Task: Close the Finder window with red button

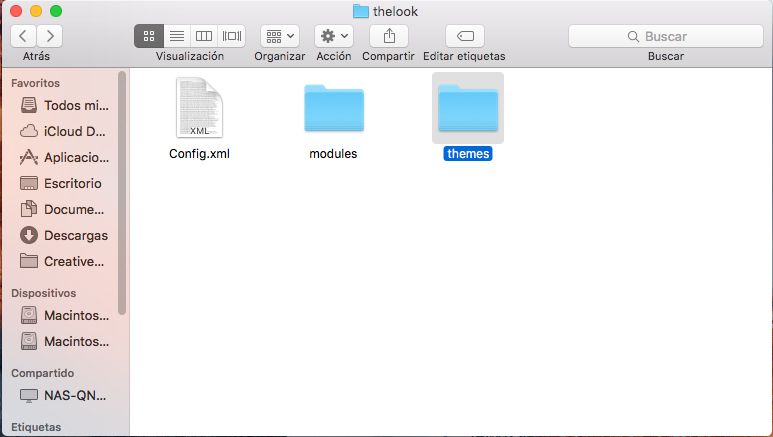Action: (16, 11)
